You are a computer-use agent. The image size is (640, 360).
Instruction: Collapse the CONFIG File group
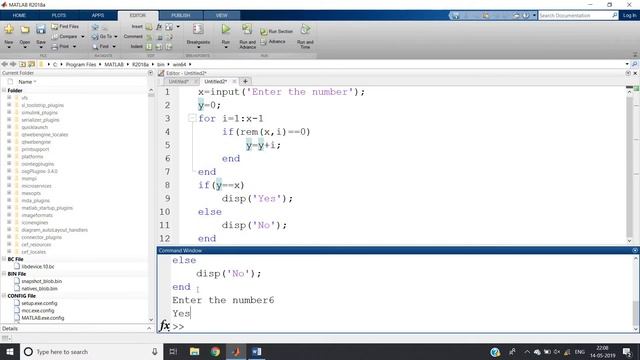4,296
